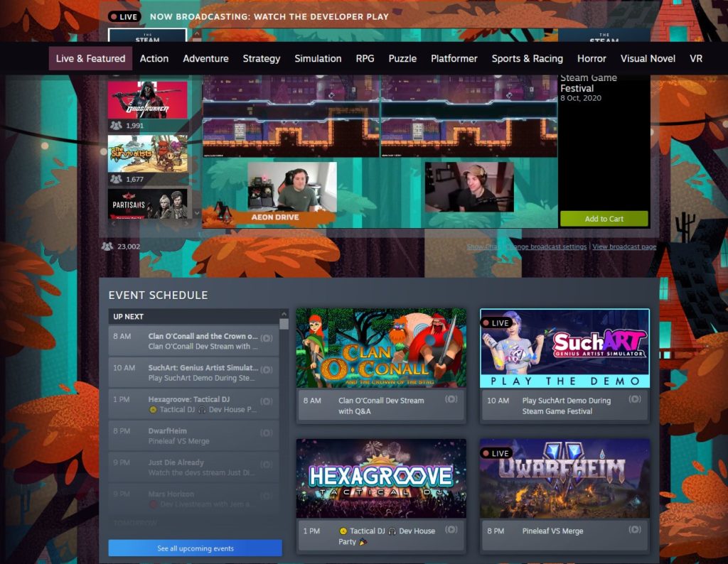Open the Visual Novel tab

[x=648, y=58]
